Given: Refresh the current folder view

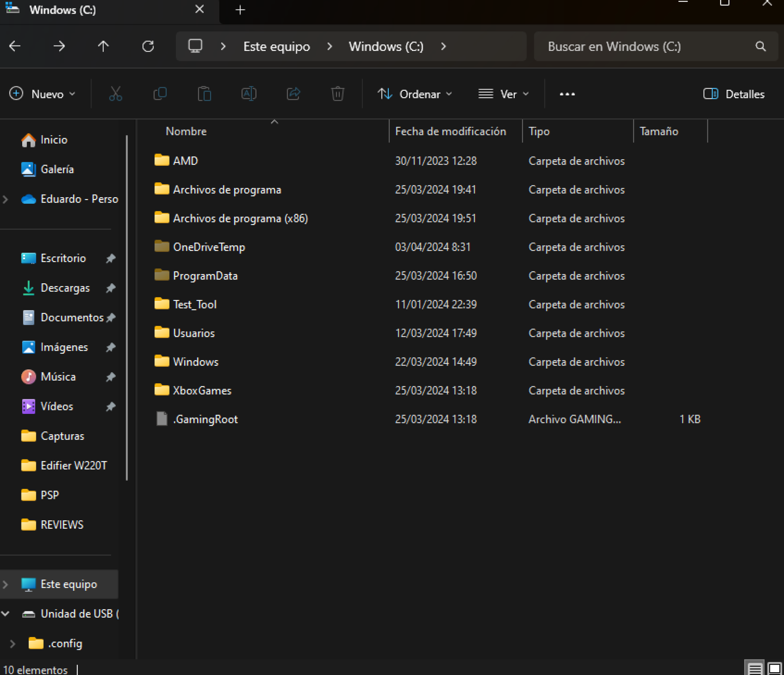Looking at the screenshot, I should point(148,46).
